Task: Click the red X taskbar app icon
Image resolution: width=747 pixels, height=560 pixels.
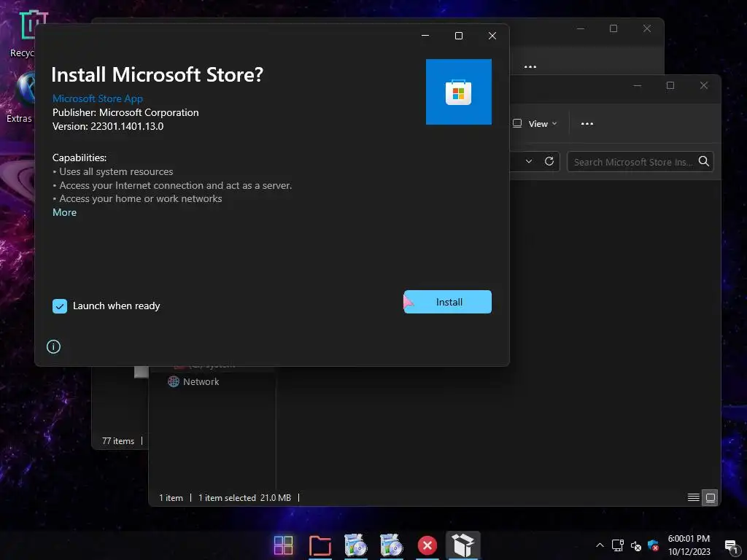Action: tap(427, 545)
